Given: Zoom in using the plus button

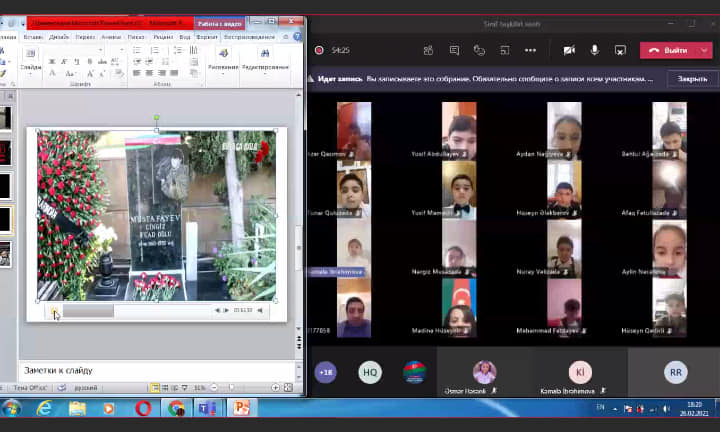Looking at the screenshot, I should (275, 387).
